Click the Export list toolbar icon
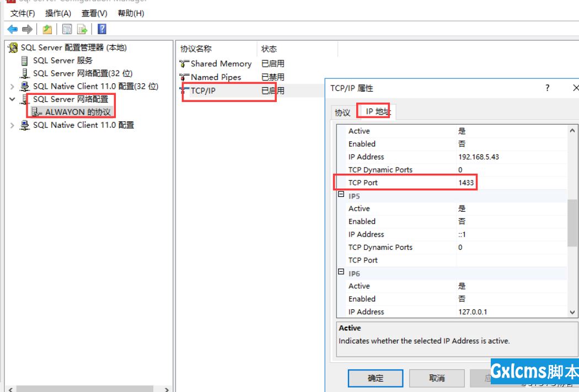 pyautogui.click(x=82, y=29)
